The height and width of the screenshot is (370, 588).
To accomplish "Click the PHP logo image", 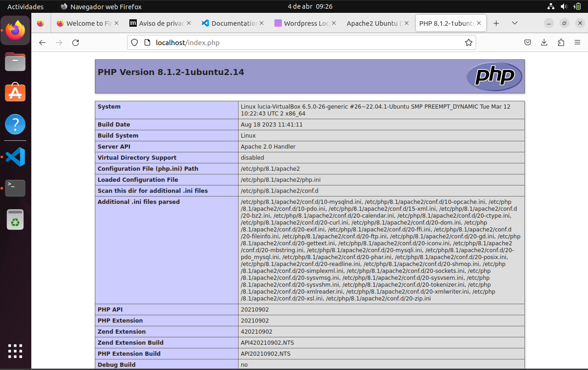I will click(x=494, y=76).
